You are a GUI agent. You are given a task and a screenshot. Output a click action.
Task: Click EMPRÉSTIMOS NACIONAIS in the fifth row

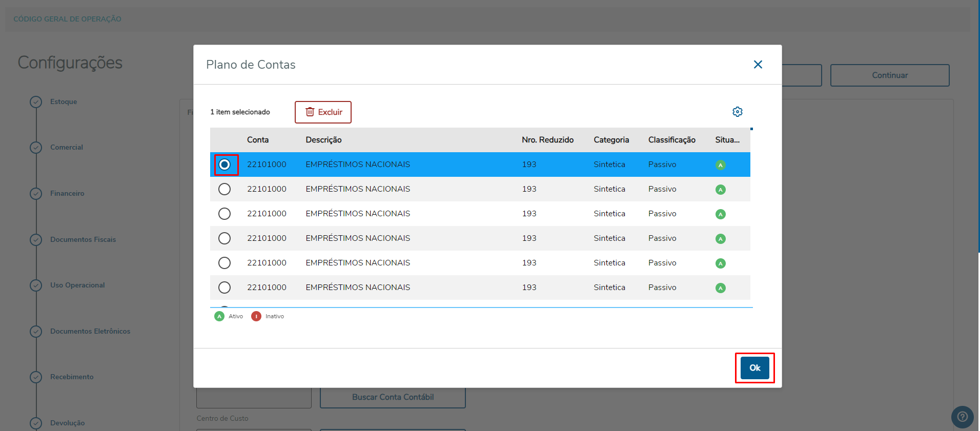pos(358,263)
